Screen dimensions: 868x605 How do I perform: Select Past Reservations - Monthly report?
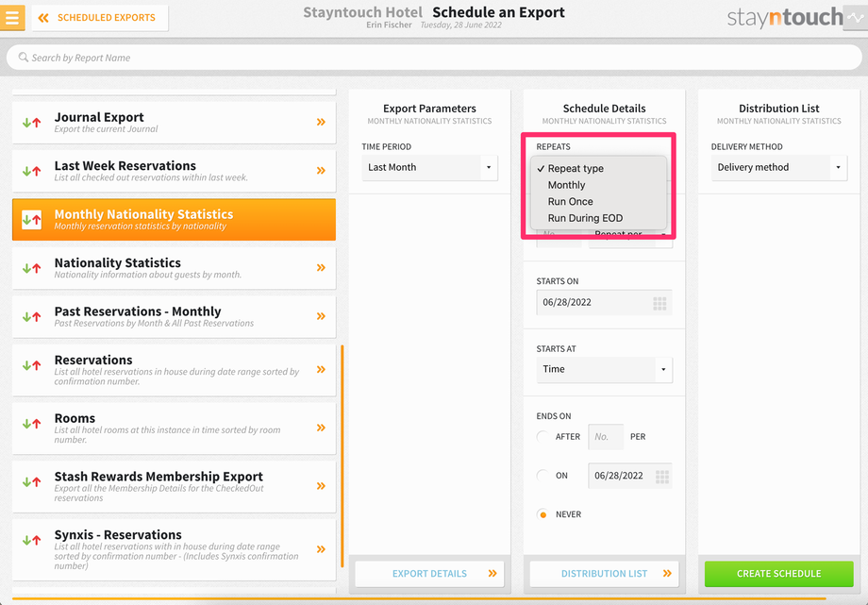pos(174,317)
